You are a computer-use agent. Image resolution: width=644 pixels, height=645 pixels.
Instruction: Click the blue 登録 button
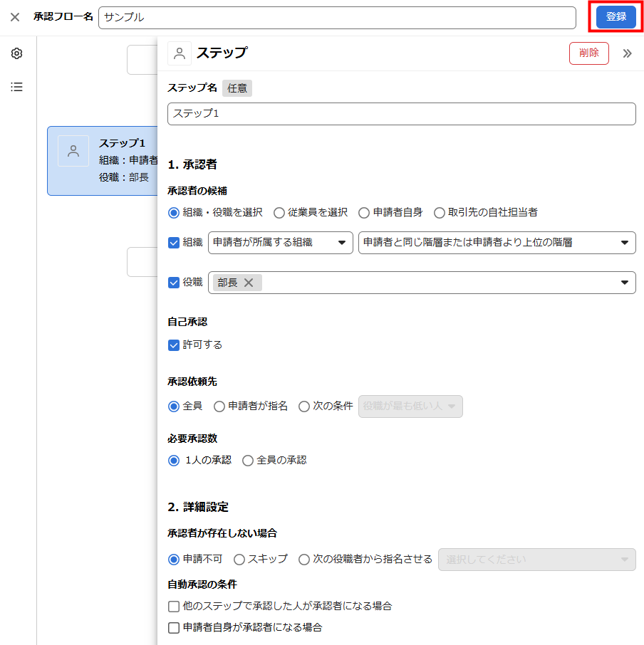616,17
